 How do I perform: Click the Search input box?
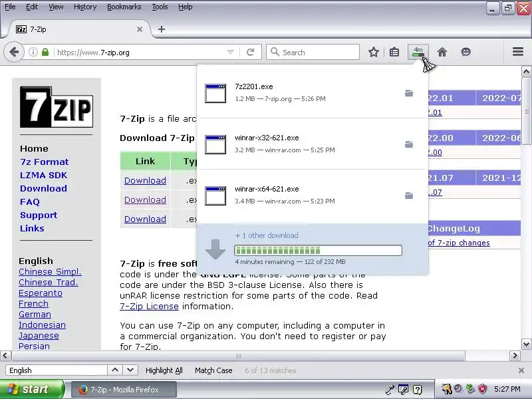click(x=313, y=53)
